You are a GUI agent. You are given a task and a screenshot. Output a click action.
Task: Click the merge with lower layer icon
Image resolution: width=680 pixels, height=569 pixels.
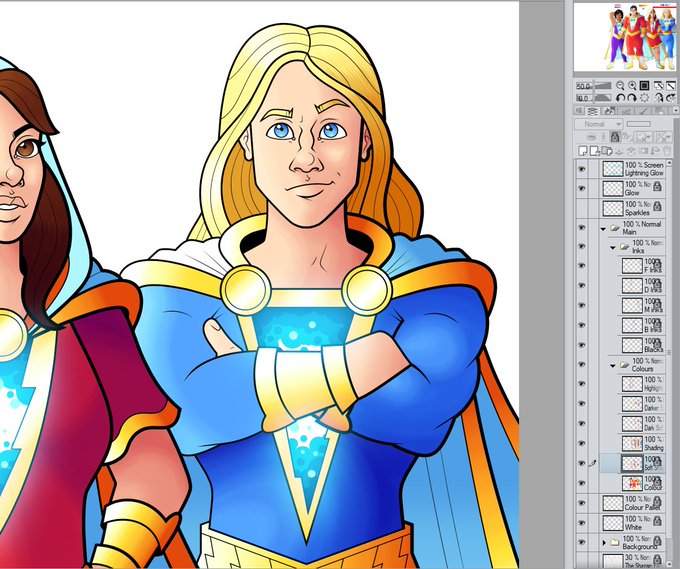pyautogui.click(x=631, y=151)
